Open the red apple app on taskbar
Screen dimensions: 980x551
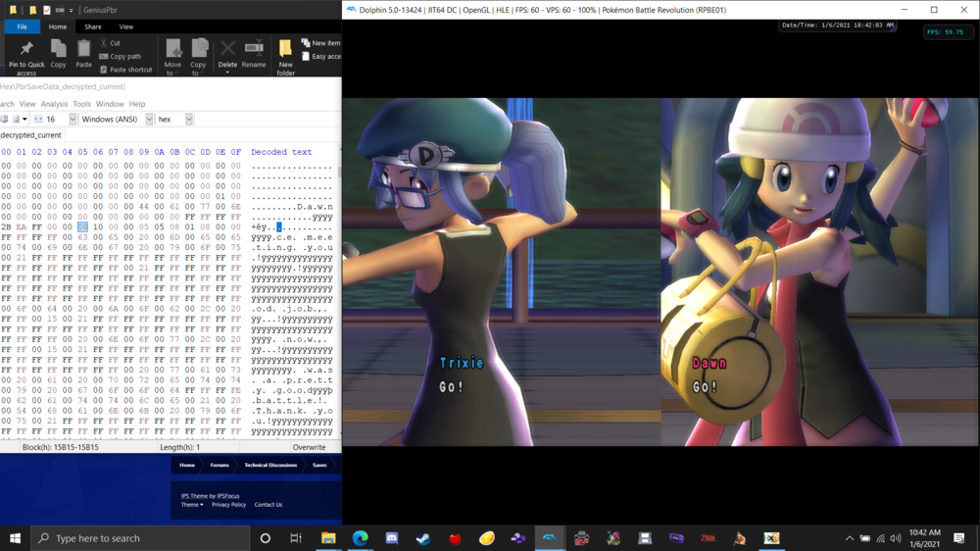tap(455, 538)
